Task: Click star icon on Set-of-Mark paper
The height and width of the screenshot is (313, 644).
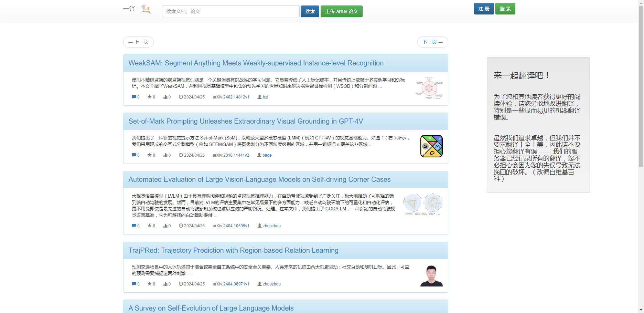Action: [149, 155]
